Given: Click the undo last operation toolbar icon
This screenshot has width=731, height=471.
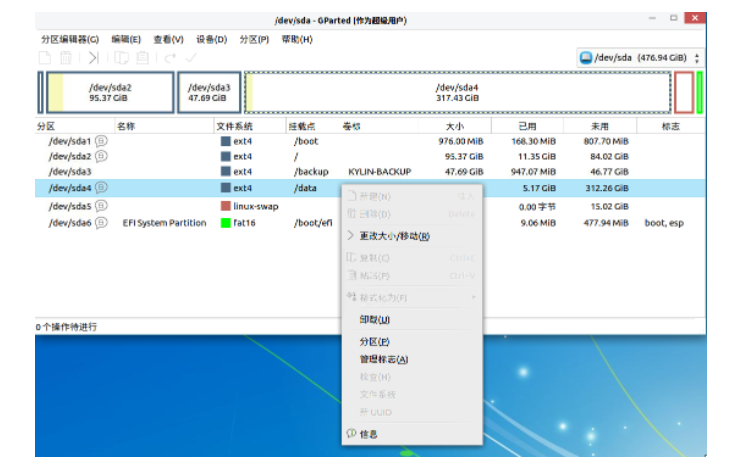Looking at the screenshot, I should coord(170,58).
